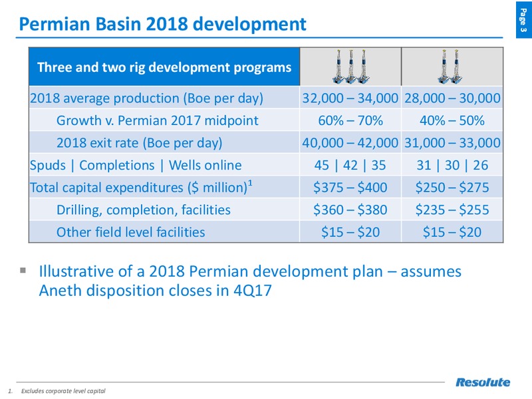Click the 'Illustrative of a 2018 Permian' bullet text
The image size is (532, 399).
(x=250, y=281)
